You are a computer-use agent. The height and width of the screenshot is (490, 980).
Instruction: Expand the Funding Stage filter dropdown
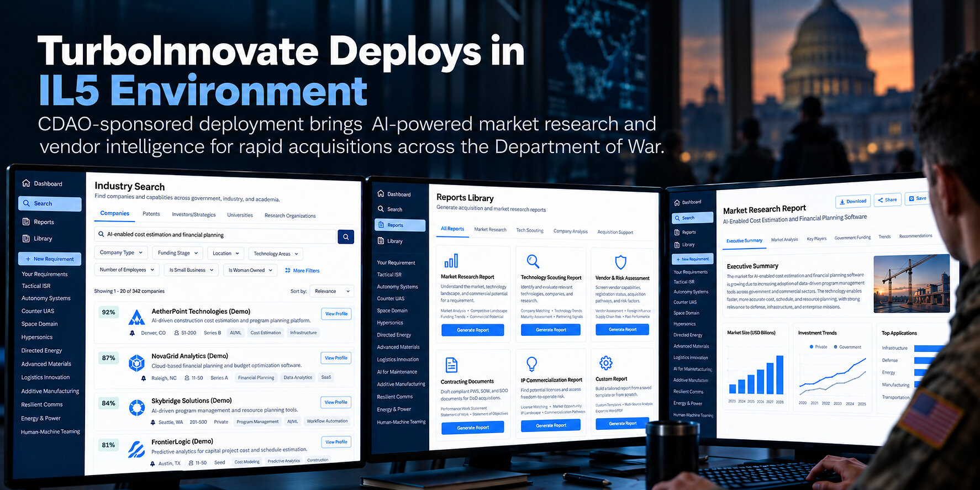177,253
